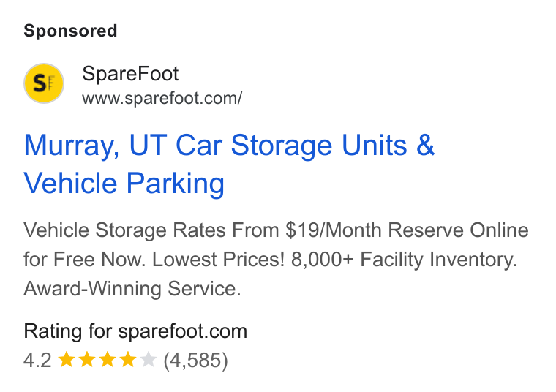Viewport: 556px width, 392px height.
Task: Click the Rating for sparefoot.com text
Action: [135, 331]
